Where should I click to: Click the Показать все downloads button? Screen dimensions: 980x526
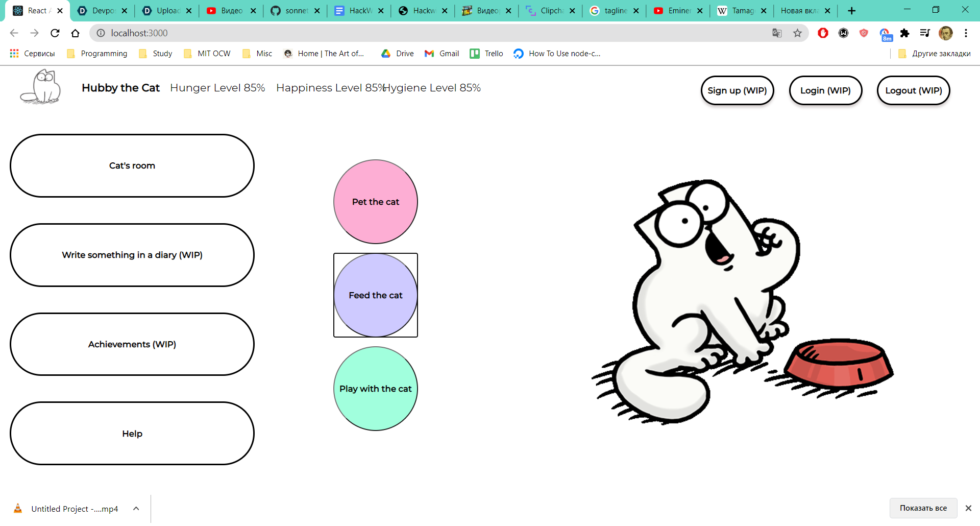(x=923, y=508)
